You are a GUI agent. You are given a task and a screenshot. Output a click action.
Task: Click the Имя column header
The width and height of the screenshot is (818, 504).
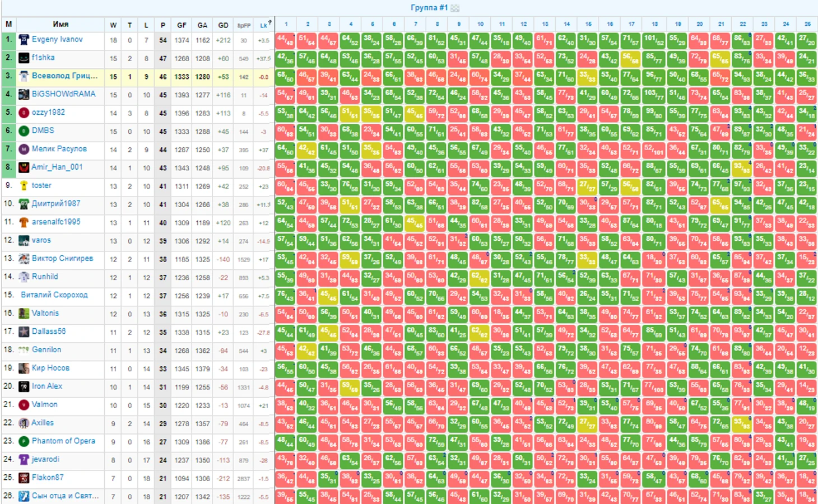click(x=61, y=25)
